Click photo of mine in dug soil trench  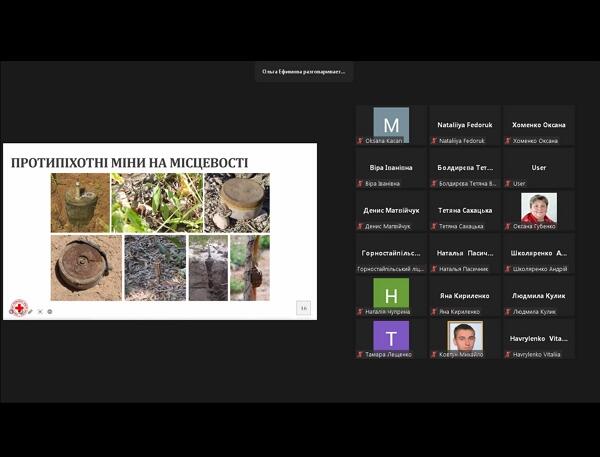tap(208, 268)
